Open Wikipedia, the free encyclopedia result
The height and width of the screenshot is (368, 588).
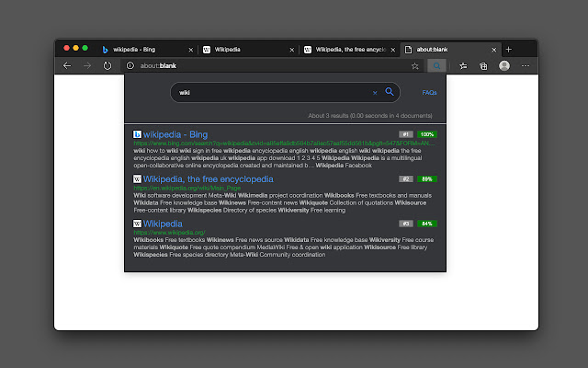click(208, 179)
